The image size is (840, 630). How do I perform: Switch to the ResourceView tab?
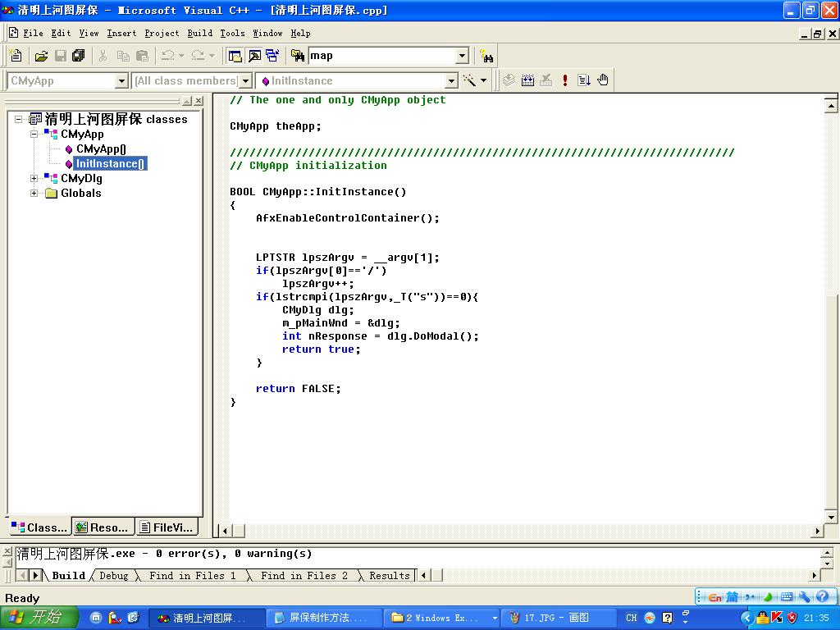(103, 527)
